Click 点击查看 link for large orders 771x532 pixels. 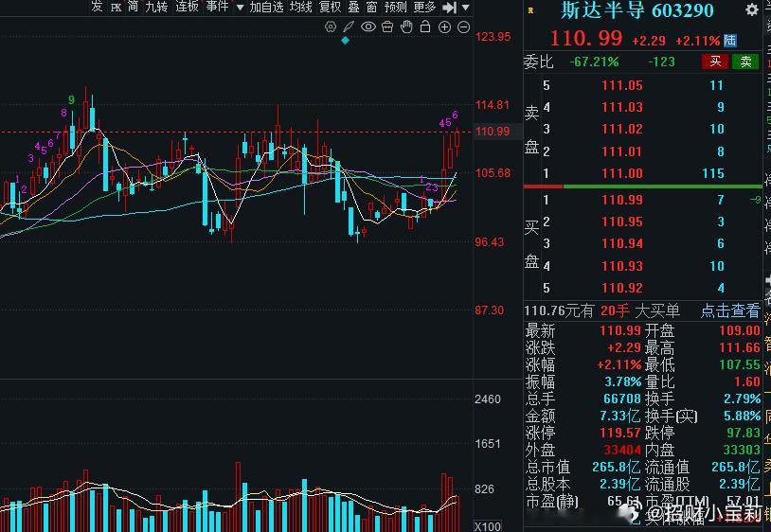click(x=730, y=310)
